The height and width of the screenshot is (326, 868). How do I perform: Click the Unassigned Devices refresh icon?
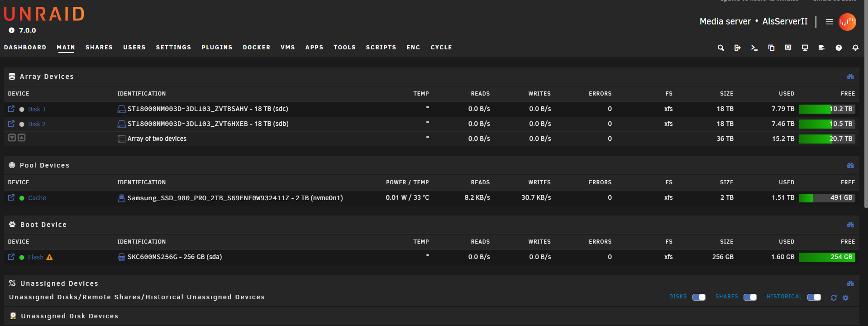click(834, 297)
